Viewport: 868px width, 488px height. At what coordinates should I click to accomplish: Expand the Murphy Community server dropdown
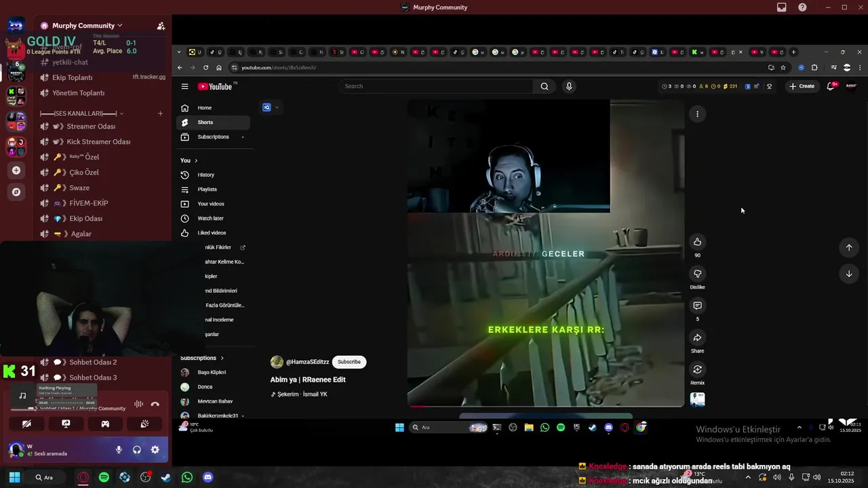[x=120, y=26]
